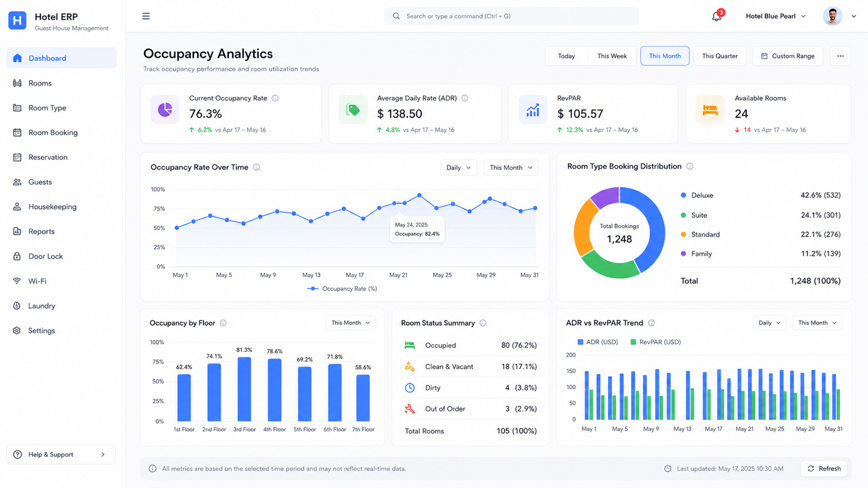Open the Hotel Blue Pearl property dropdown
Viewport: 868px width, 488px height.
776,16
